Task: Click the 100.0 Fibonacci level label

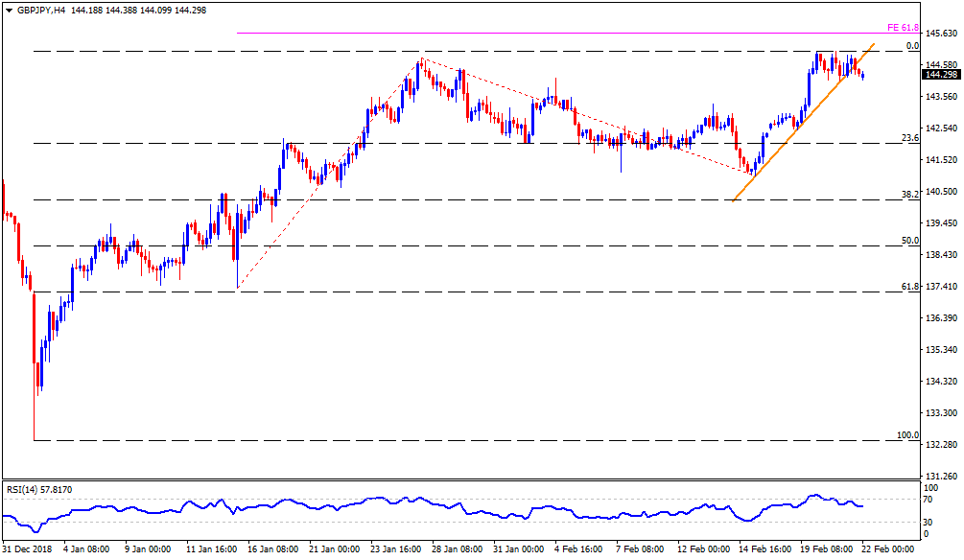Action: point(907,435)
